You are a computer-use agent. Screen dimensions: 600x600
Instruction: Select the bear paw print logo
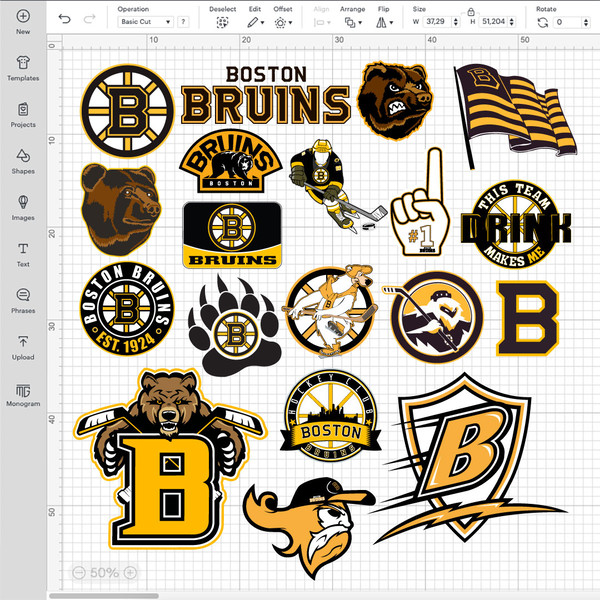point(235,325)
